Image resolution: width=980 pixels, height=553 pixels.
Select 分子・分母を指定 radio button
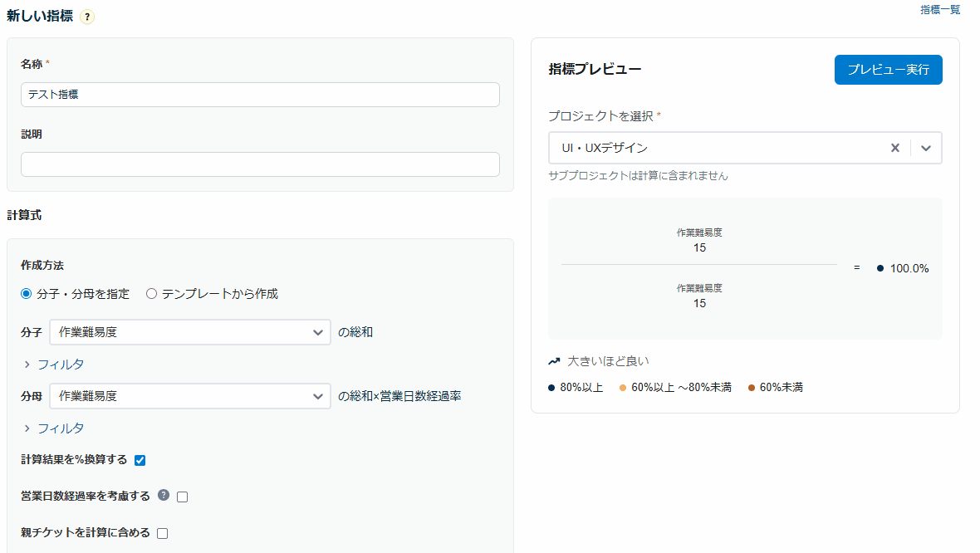26,293
